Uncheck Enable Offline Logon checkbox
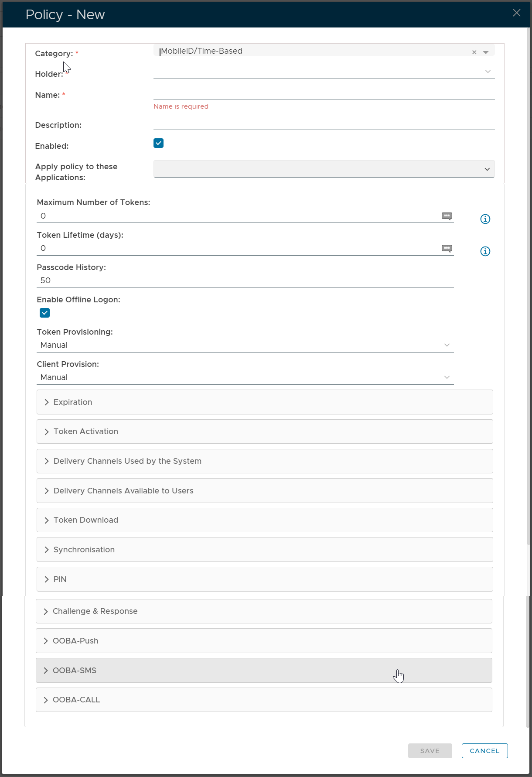This screenshot has height=777, width=532. tap(44, 313)
